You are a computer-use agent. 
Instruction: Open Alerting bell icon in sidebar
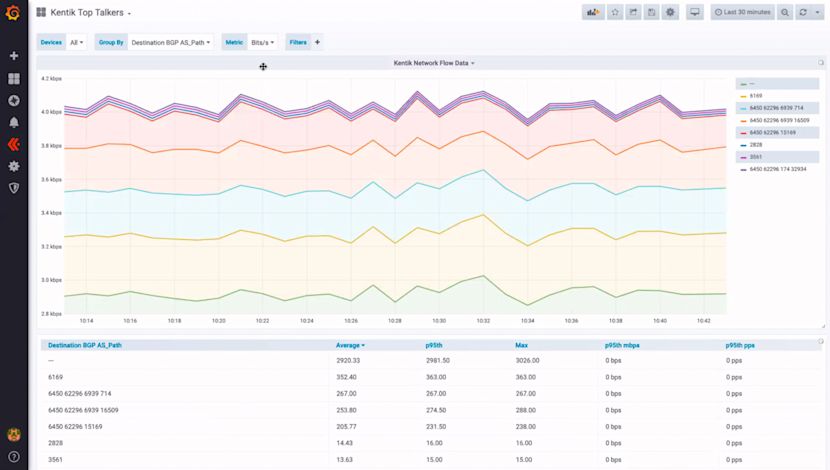coord(14,122)
